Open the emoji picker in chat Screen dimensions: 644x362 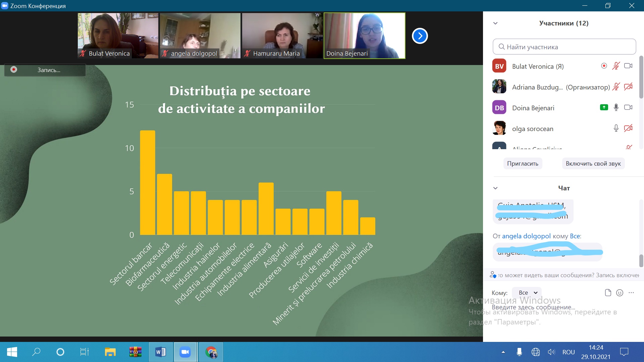tap(620, 293)
